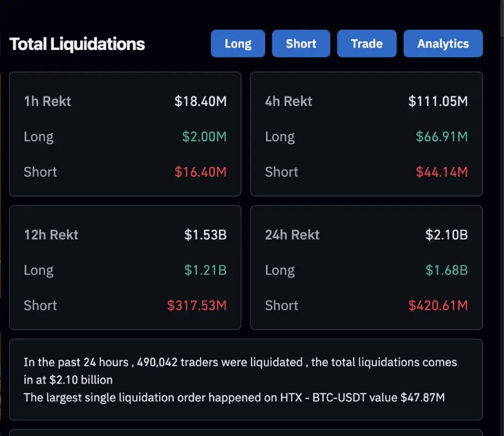Select the 1h Rekt label
504x436 pixels.
coord(48,101)
